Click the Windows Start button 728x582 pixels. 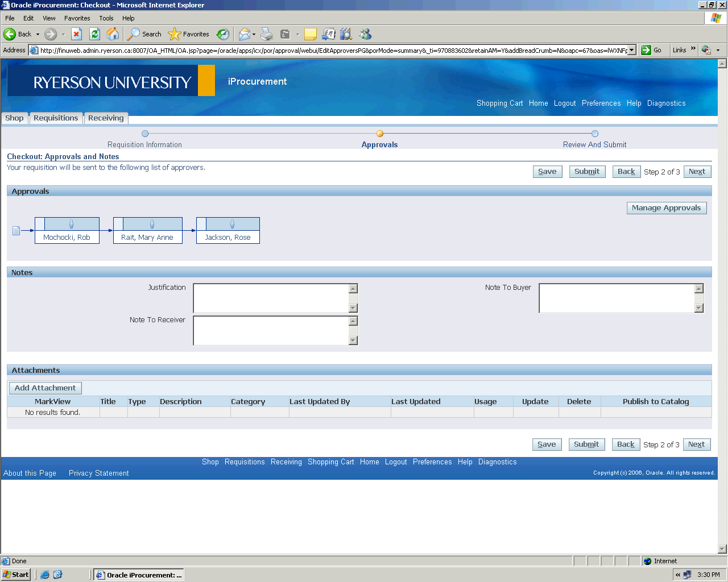[16, 575]
